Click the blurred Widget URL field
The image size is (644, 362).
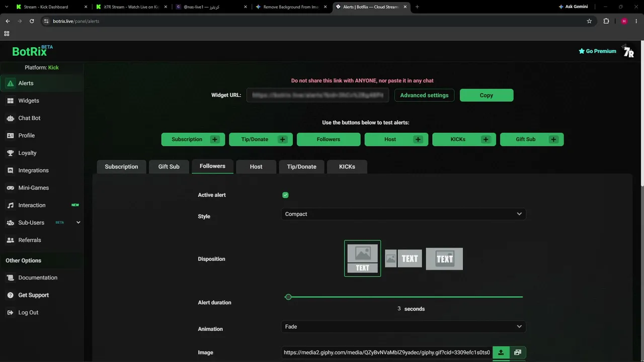[317, 96]
